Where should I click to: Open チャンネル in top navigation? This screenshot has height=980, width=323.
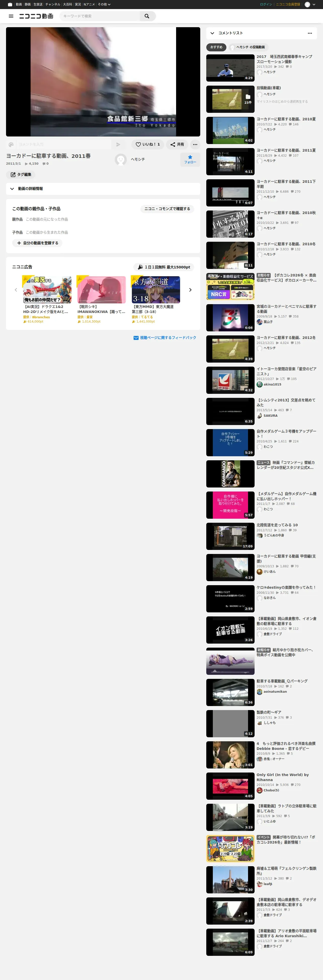coord(53,5)
